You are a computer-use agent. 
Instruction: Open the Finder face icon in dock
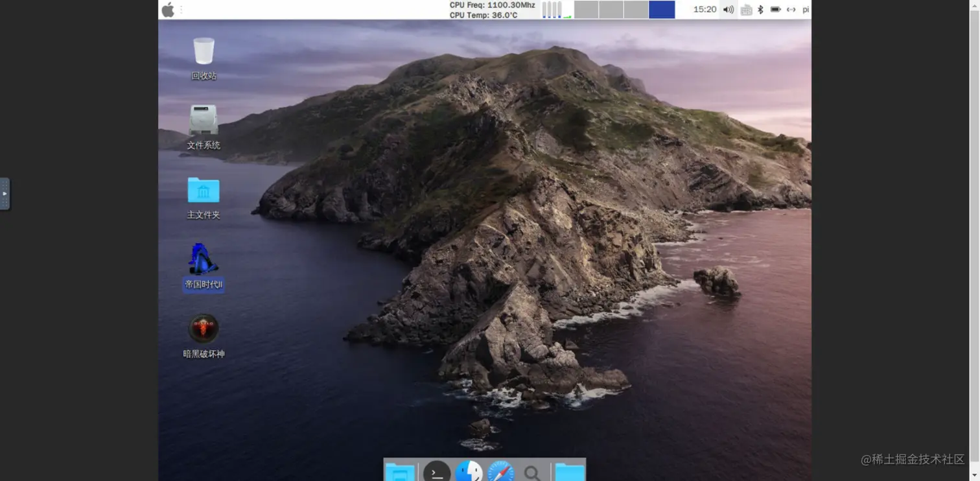click(469, 471)
